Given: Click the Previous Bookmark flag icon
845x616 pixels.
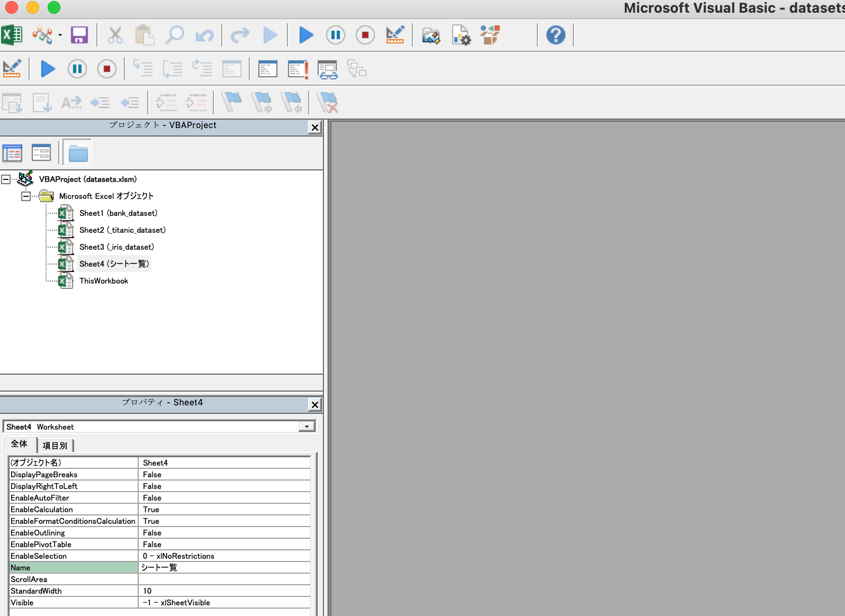Looking at the screenshot, I should [291, 102].
